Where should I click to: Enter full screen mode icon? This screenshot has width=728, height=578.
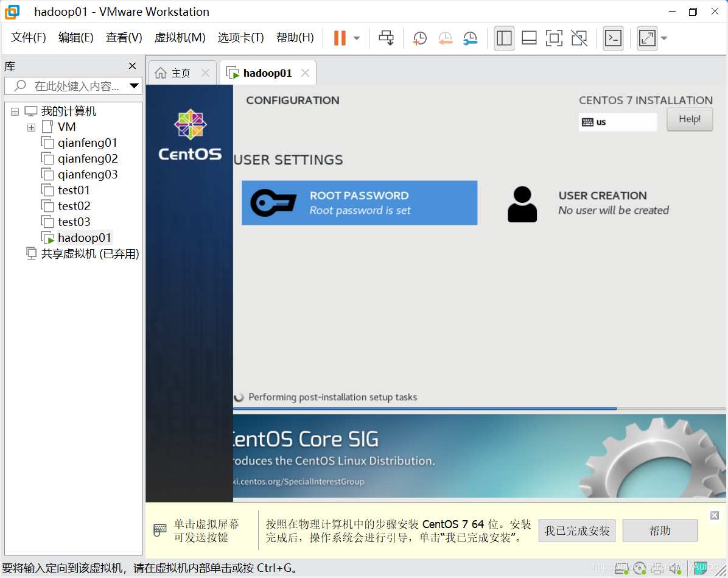tap(555, 38)
